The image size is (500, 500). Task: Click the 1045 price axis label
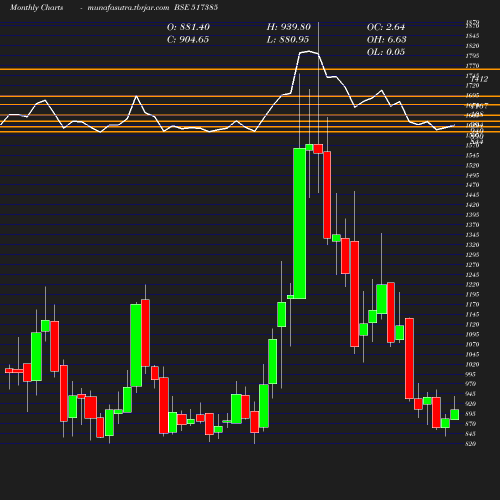pyautogui.click(x=472, y=354)
